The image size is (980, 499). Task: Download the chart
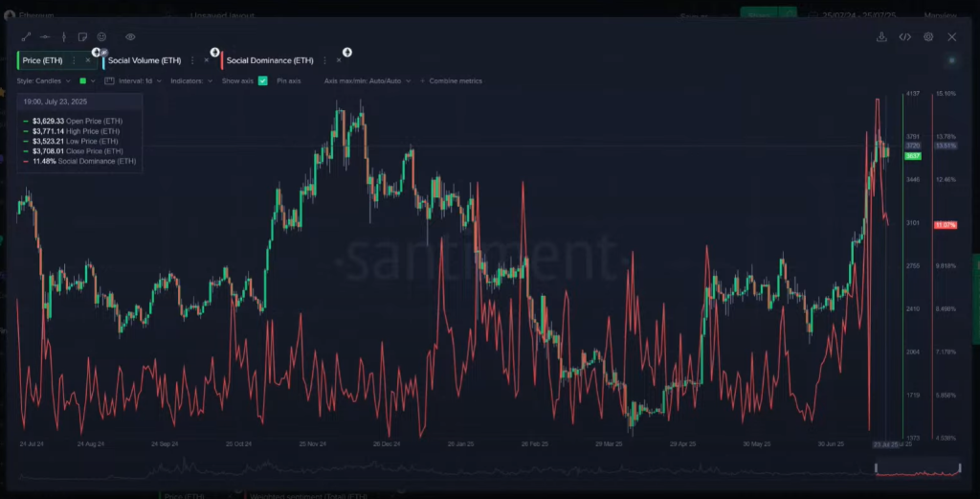click(x=881, y=36)
